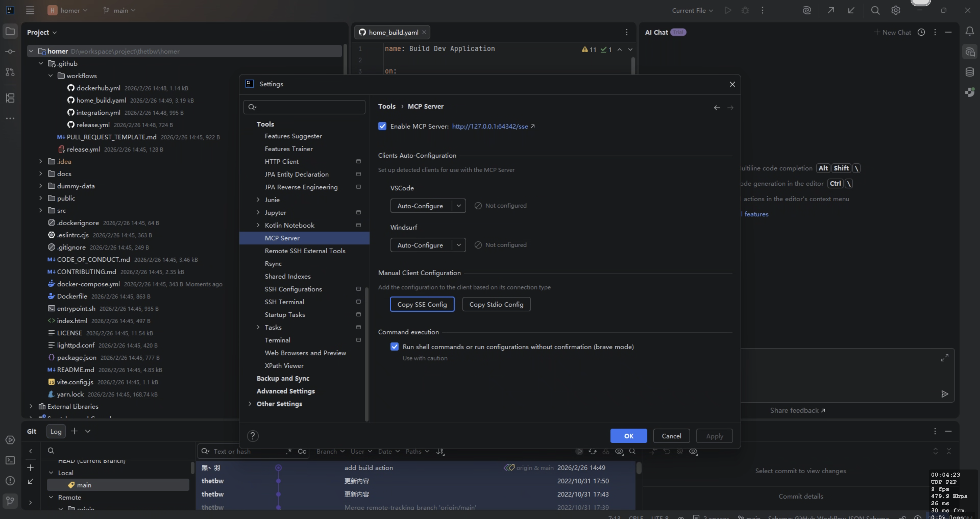Expand the Junie settings node

point(258,200)
